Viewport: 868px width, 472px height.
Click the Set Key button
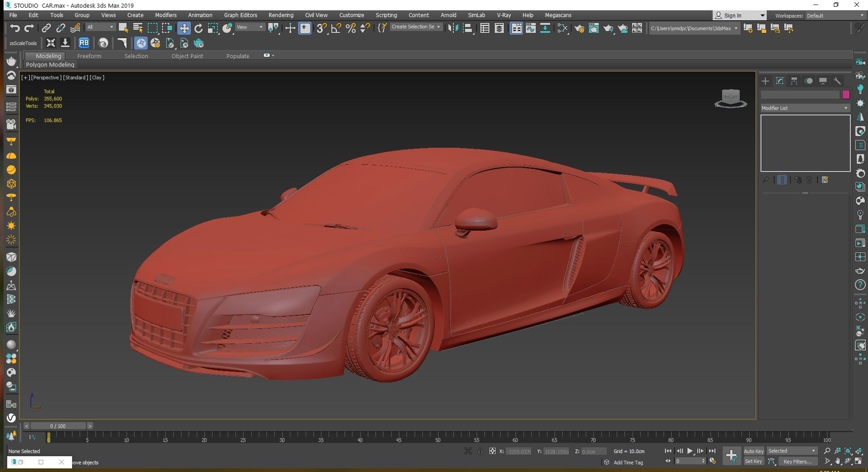(x=754, y=462)
